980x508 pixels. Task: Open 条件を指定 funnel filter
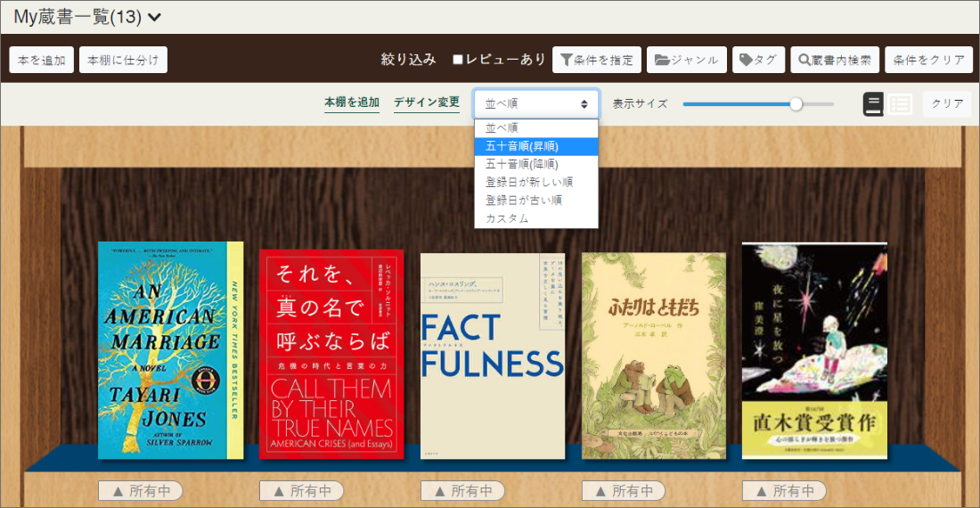pos(596,60)
